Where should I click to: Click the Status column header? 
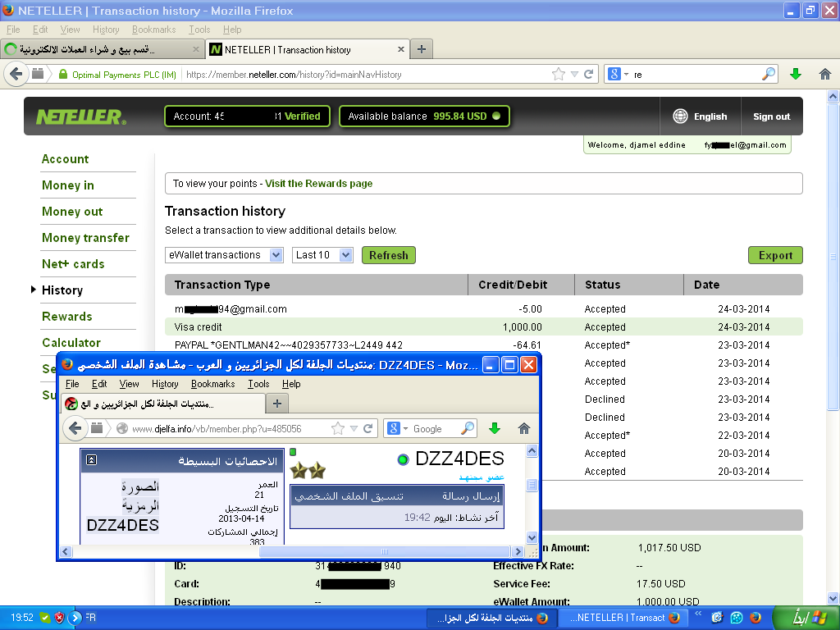coord(629,285)
